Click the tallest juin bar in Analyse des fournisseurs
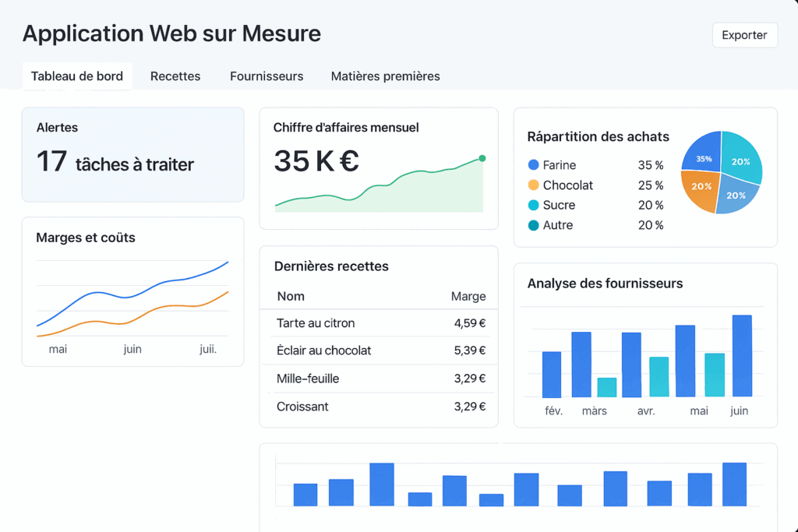 (741, 356)
